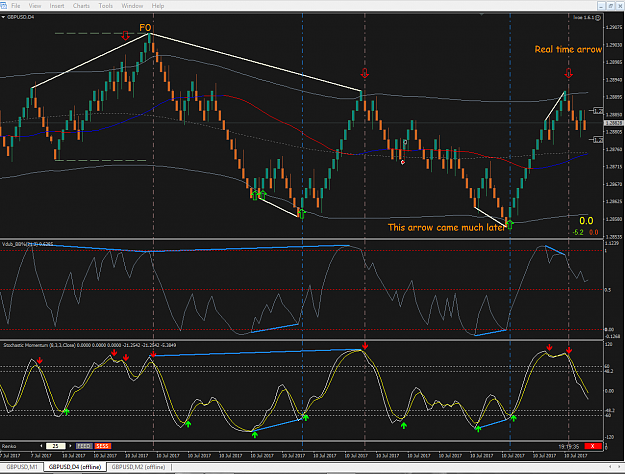Click the red X button beside the clock
Viewport: 625px width, 474px height.
point(593,446)
